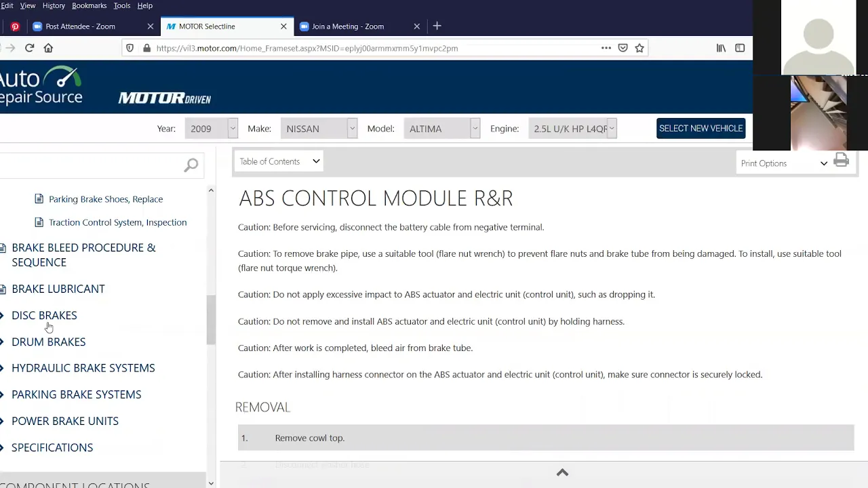Switch to the Join a Meeting Zoom tab
Screen dimensions: 868x488
click(348, 26)
